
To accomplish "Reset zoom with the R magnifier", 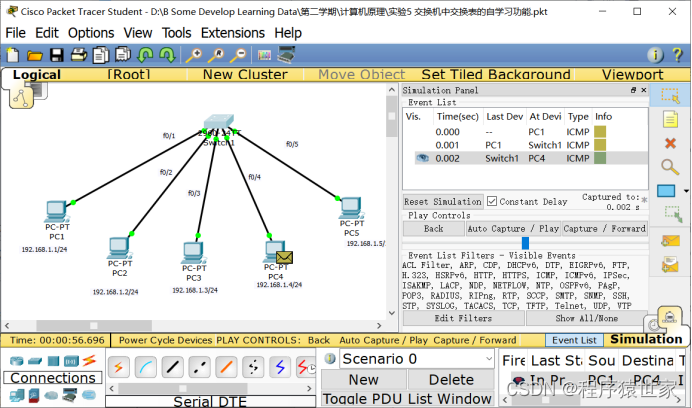I will pos(216,55).
